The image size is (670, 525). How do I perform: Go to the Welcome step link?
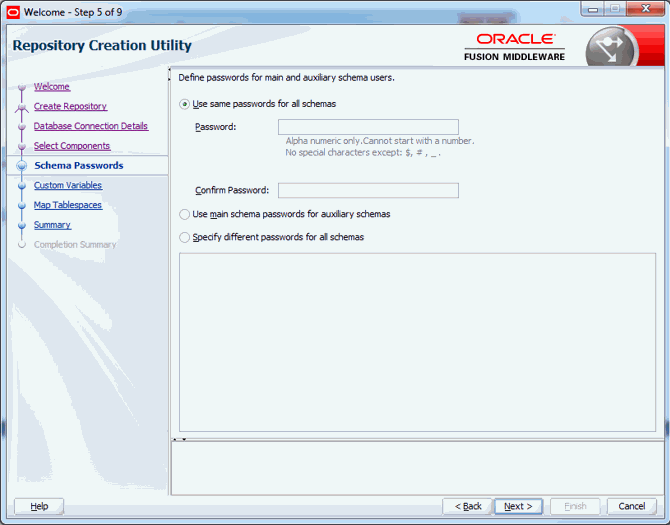point(52,87)
